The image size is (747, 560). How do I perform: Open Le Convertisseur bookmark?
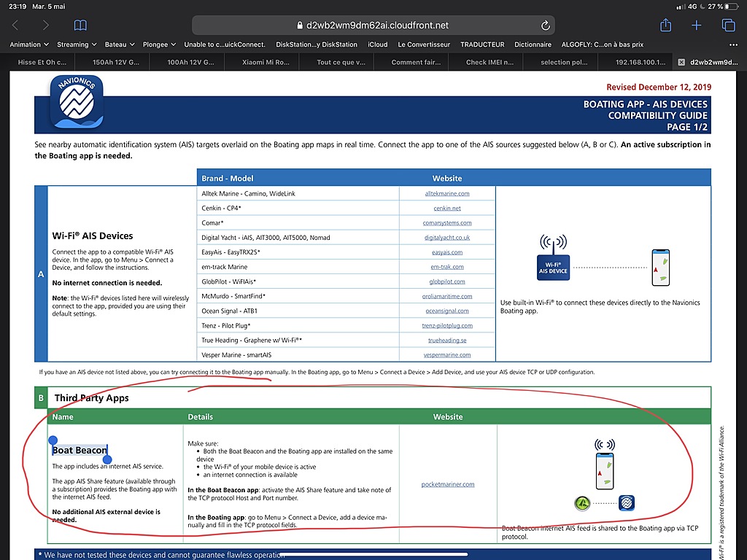pos(424,44)
